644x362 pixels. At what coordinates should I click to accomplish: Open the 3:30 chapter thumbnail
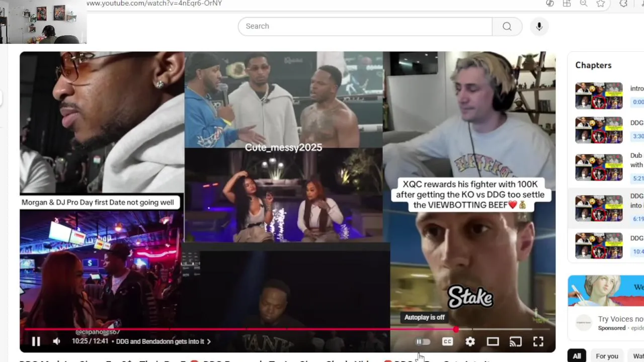(599, 130)
